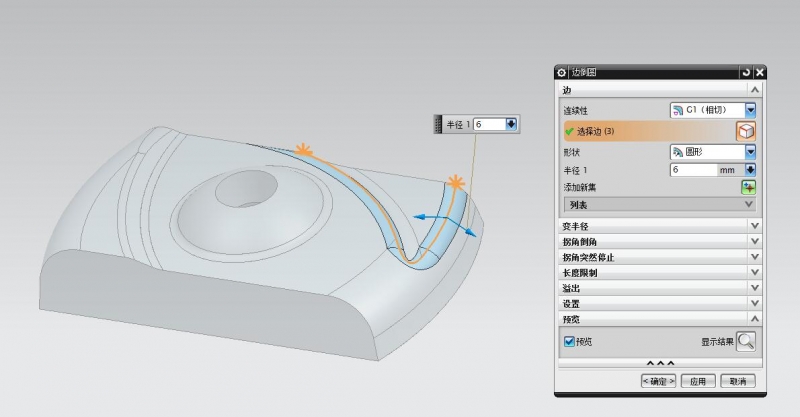800x417 pixels.
Task: Expand the 变半径 section
Action: pyautogui.click(x=753, y=226)
